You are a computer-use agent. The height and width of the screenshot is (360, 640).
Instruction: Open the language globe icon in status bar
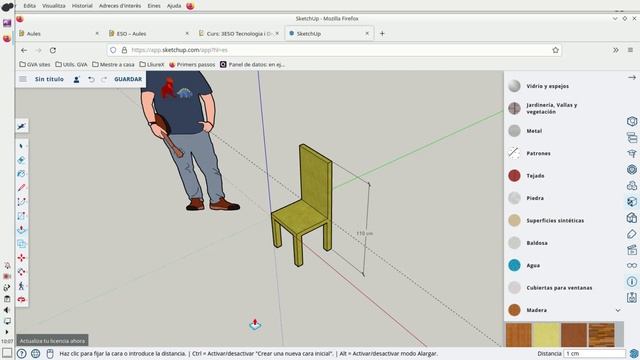[36, 353]
